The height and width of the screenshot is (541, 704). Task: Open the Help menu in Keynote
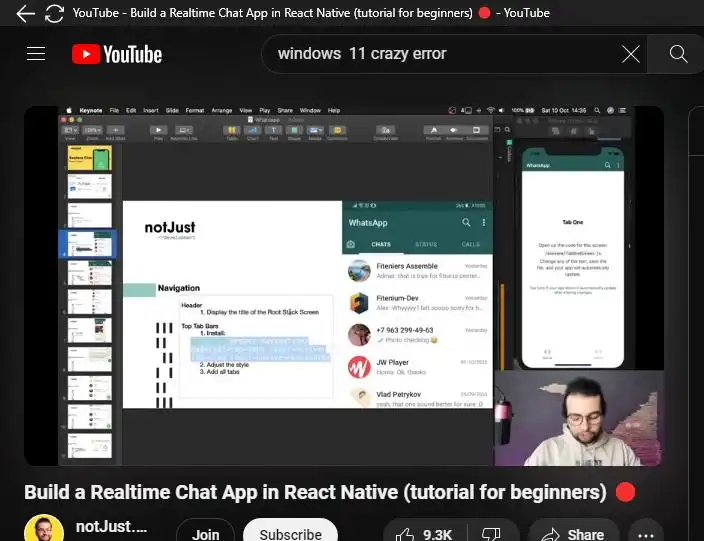pyautogui.click(x=334, y=110)
